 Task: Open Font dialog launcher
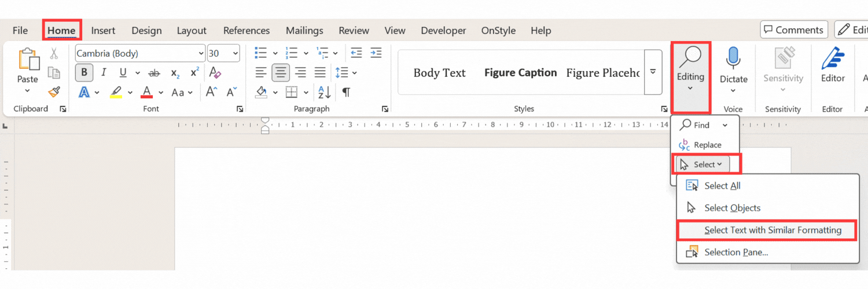[x=240, y=109]
